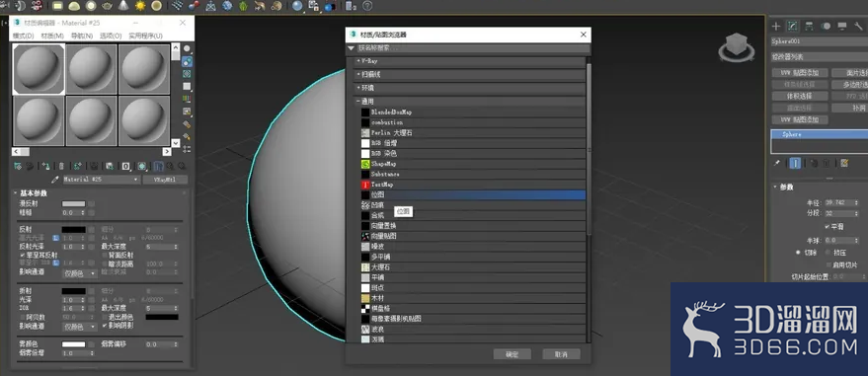Toggle the 退出颜色 checkbox

[x=105, y=317]
